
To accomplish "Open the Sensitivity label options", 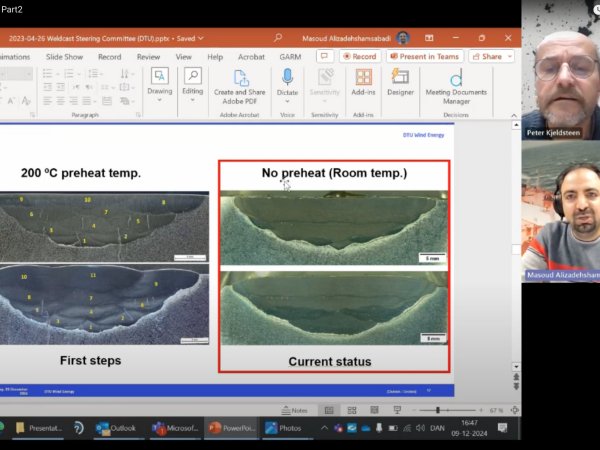I will (324, 86).
